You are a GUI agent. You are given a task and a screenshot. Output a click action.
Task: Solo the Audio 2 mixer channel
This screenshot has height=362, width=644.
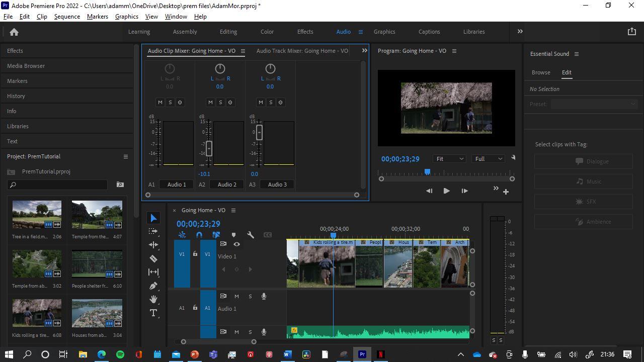click(220, 102)
